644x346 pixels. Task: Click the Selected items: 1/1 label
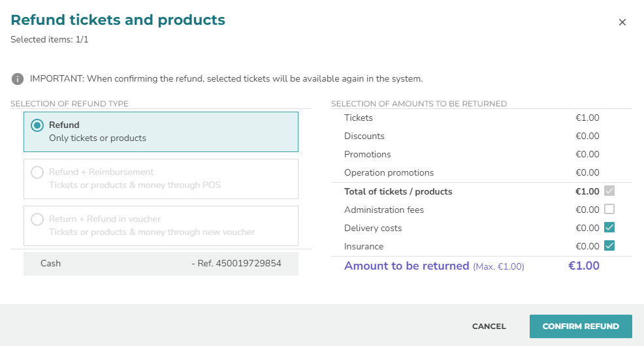[x=49, y=39]
